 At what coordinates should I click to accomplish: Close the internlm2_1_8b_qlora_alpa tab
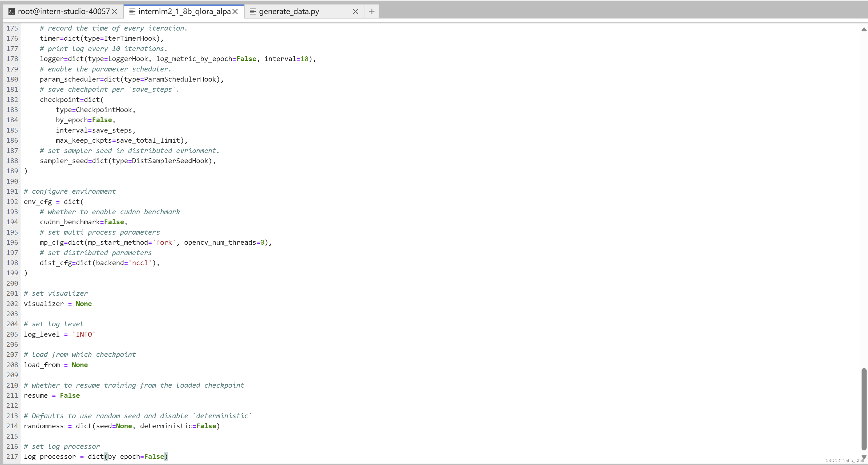235,11
